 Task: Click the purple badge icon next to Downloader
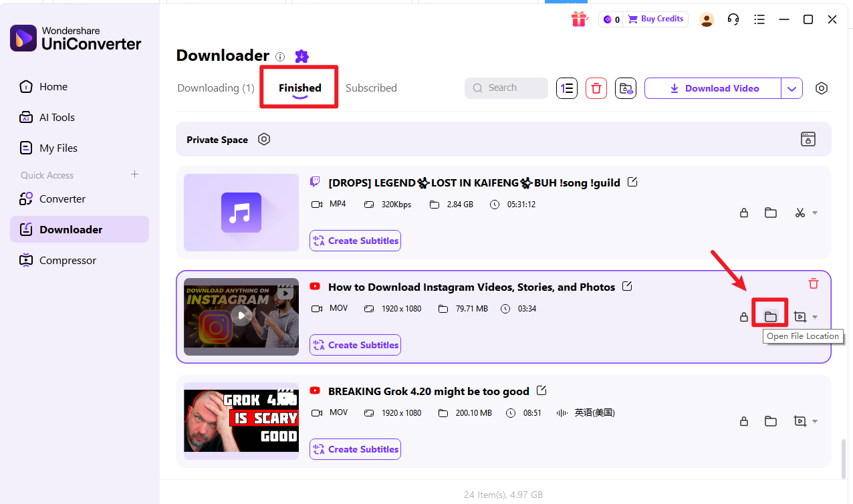coord(301,56)
